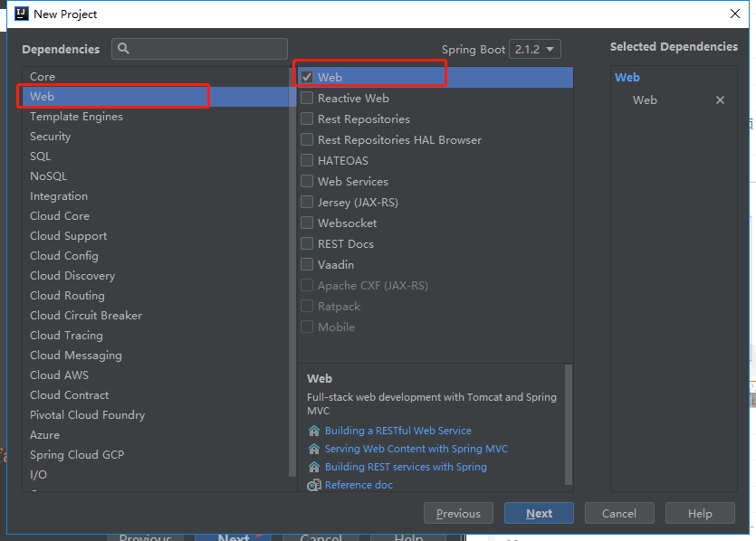Image resolution: width=756 pixels, height=541 pixels.
Task: Close the New Project dialog
Action: (x=735, y=14)
